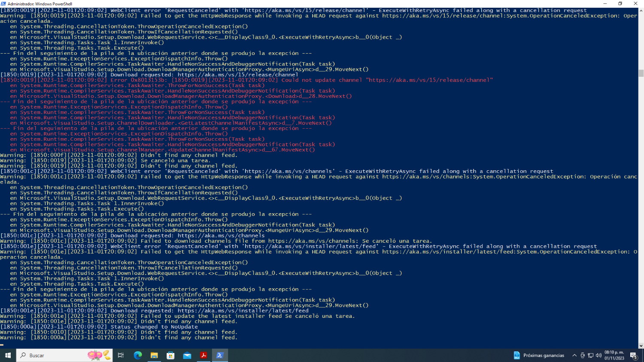Open the Próximas ganancias news widget

(x=539, y=355)
